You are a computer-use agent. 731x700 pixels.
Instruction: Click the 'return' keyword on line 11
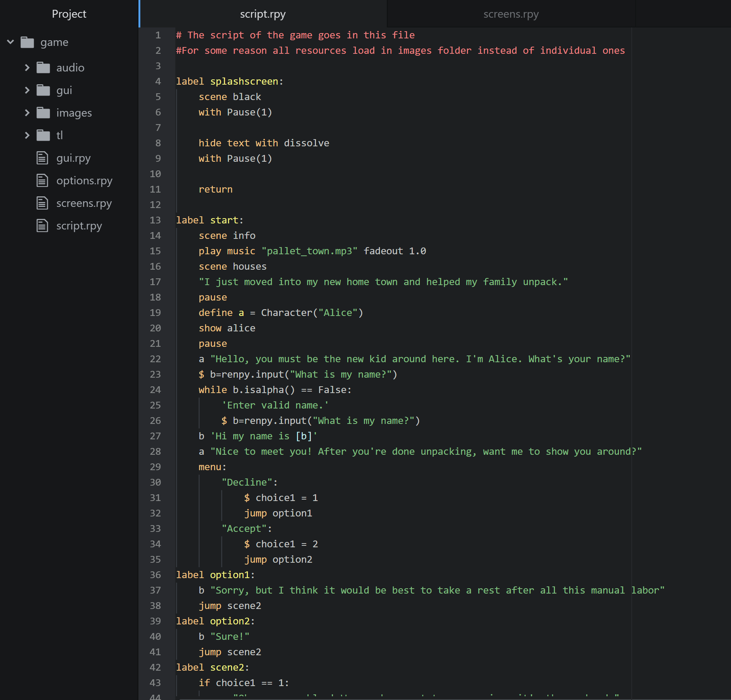point(216,189)
